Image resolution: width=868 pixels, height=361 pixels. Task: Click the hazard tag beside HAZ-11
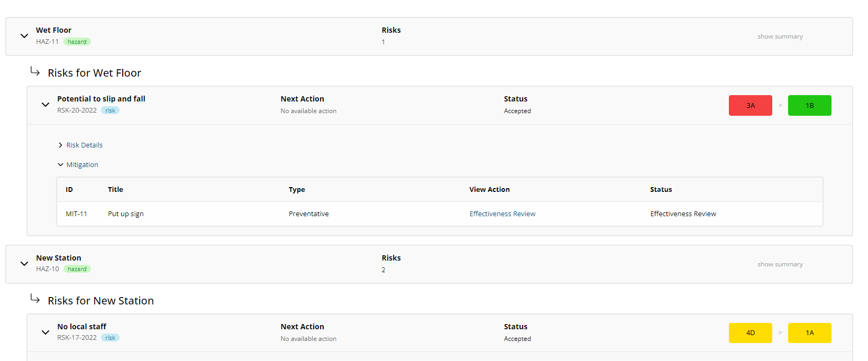[77, 42]
